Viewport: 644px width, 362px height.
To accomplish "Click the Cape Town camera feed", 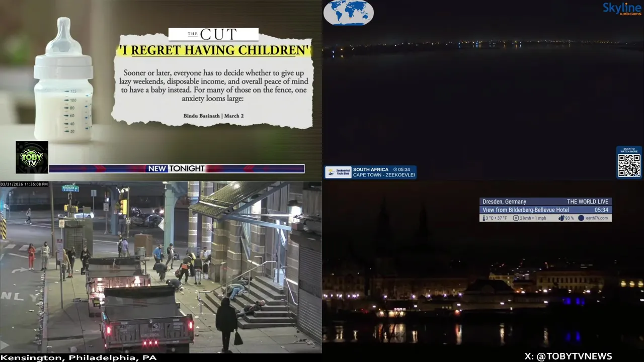I will coord(483,90).
